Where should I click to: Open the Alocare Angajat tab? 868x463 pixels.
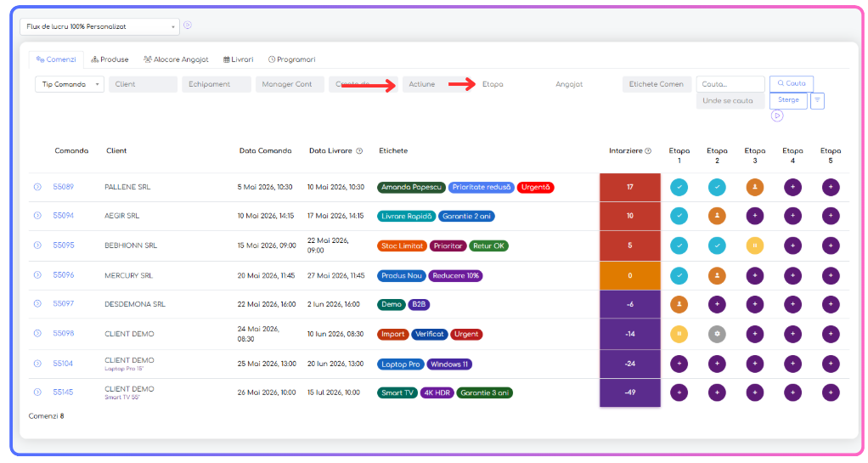pos(176,59)
